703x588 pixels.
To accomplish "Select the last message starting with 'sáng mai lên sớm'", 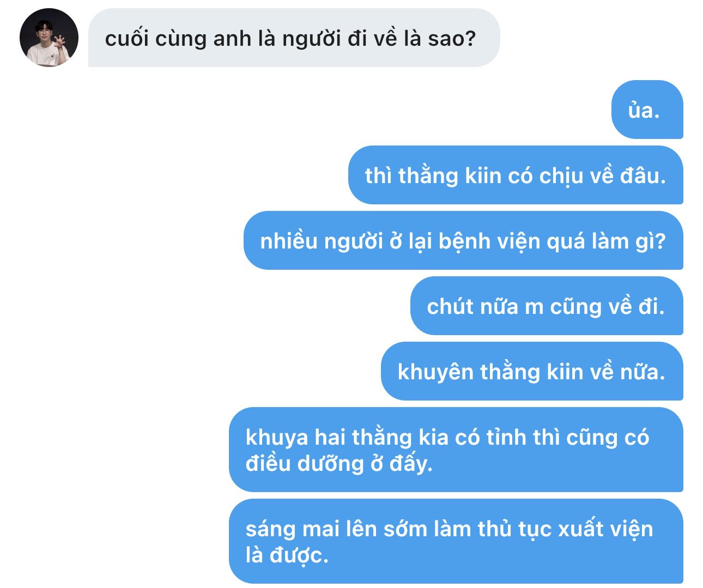I will pos(456,541).
